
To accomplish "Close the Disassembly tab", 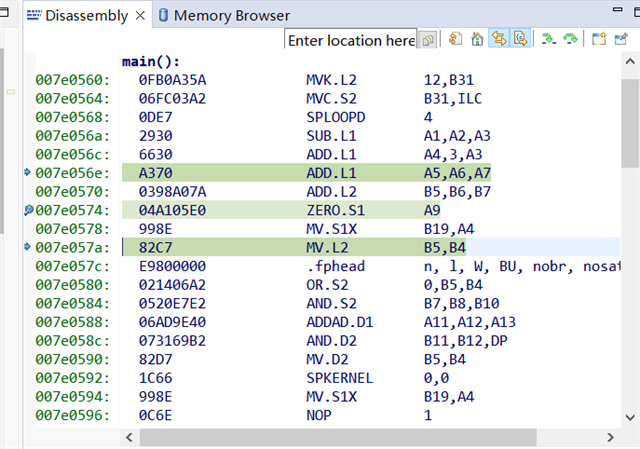I will [140, 16].
